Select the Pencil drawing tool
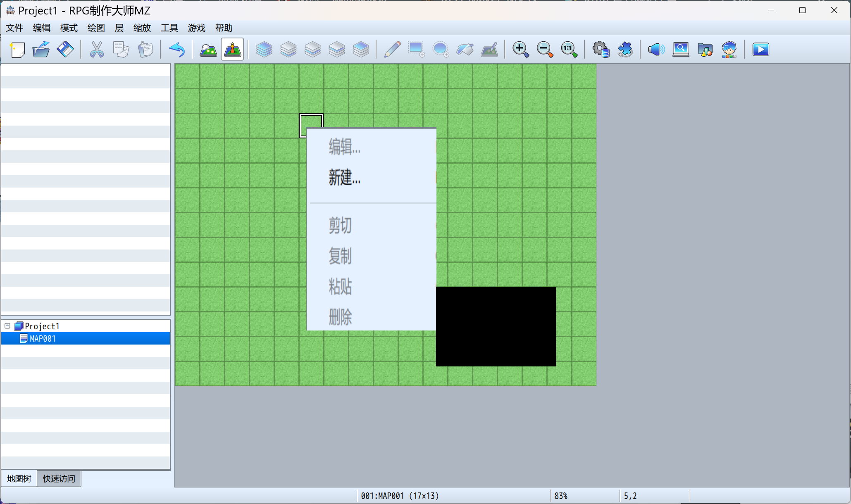 coord(392,50)
